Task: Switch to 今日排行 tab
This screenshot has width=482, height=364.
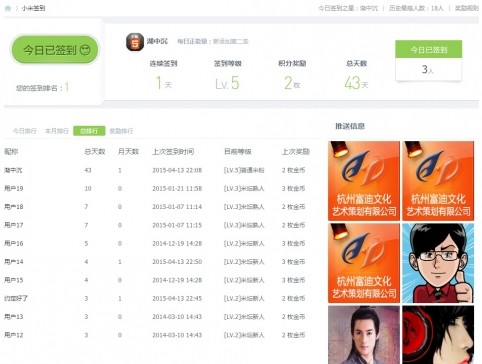Action: point(24,131)
